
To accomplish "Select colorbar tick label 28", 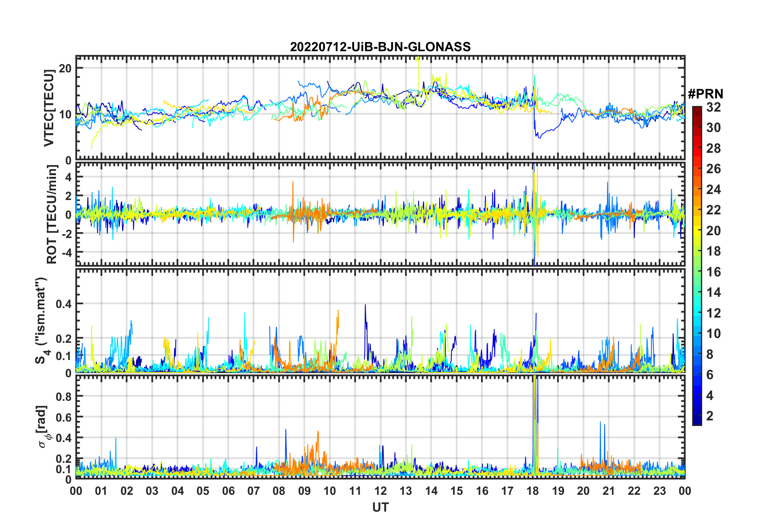I will 713,148.
